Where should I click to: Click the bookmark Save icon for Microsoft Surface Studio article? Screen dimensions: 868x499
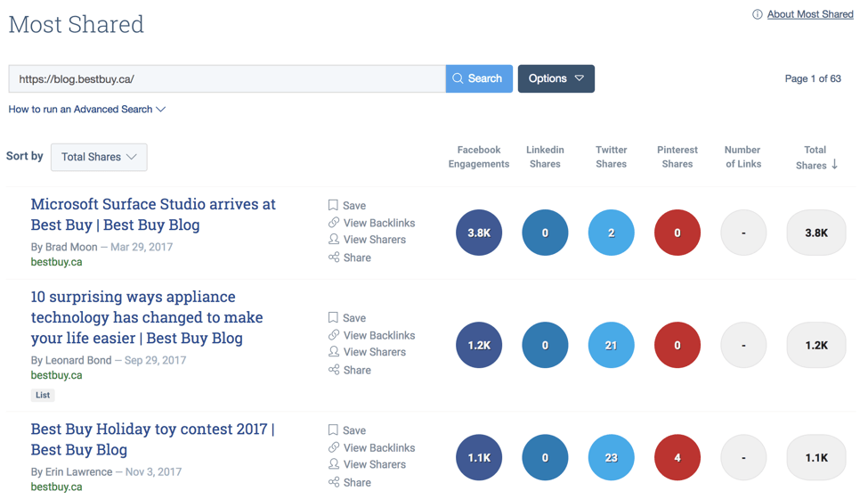333,205
